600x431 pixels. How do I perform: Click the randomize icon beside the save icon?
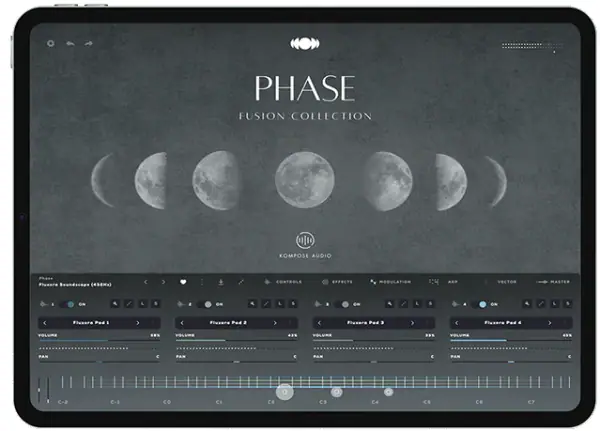241,282
